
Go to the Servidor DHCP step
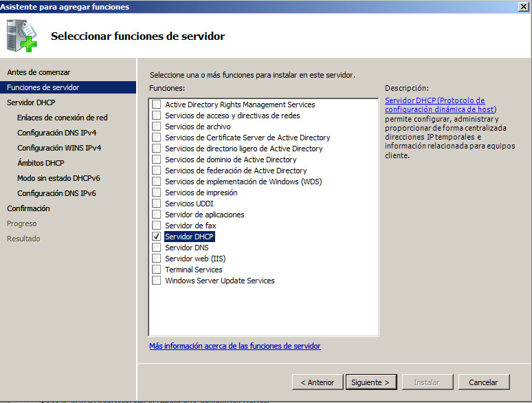[31, 102]
